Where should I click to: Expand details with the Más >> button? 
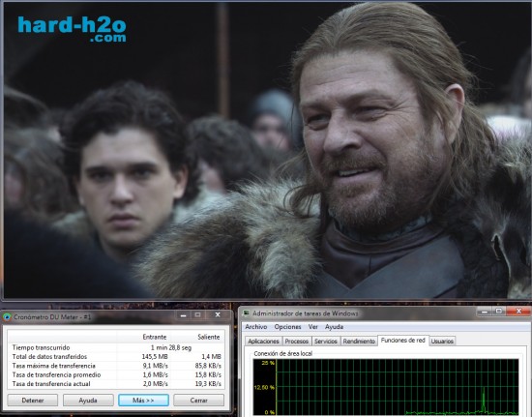point(143,400)
